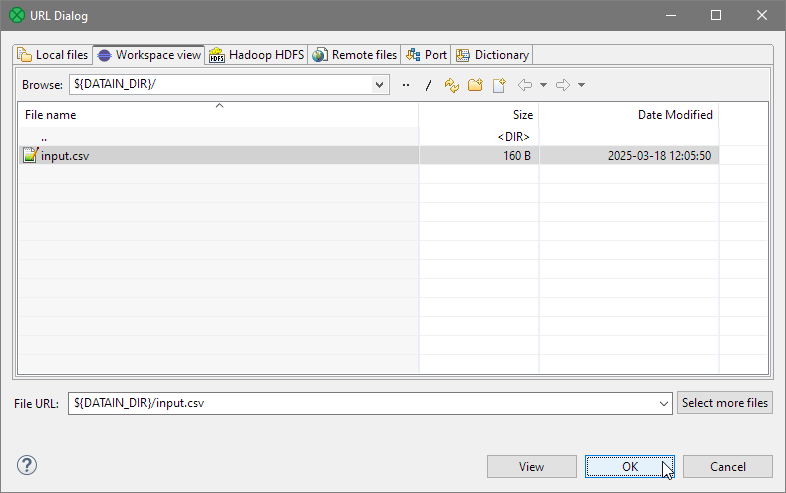Open the back history dropdown arrow
Image resolution: width=786 pixels, height=493 pixels.
pyautogui.click(x=543, y=85)
